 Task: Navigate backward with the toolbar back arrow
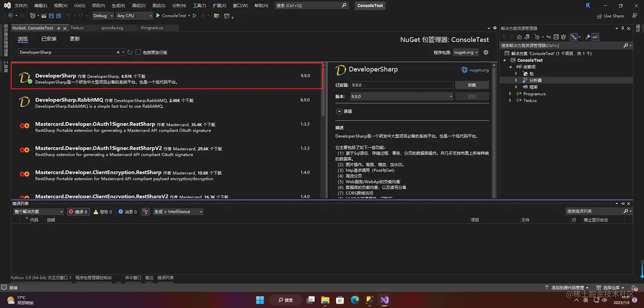[10, 16]
